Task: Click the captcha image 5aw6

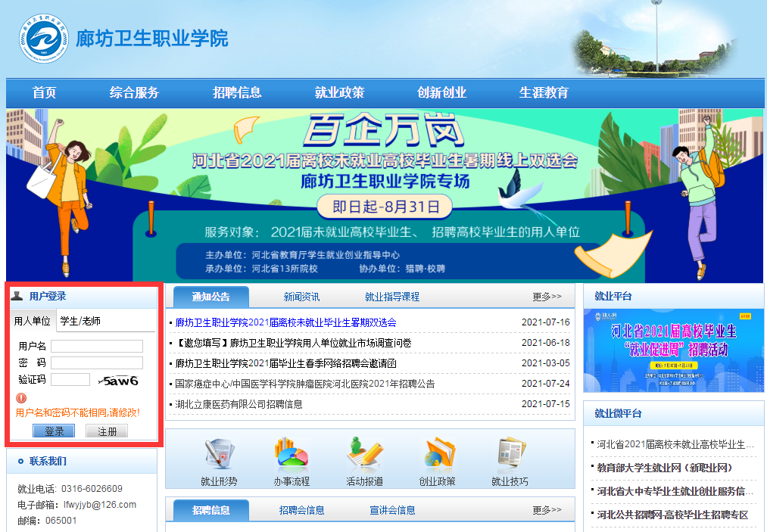Action: point(121,380)
